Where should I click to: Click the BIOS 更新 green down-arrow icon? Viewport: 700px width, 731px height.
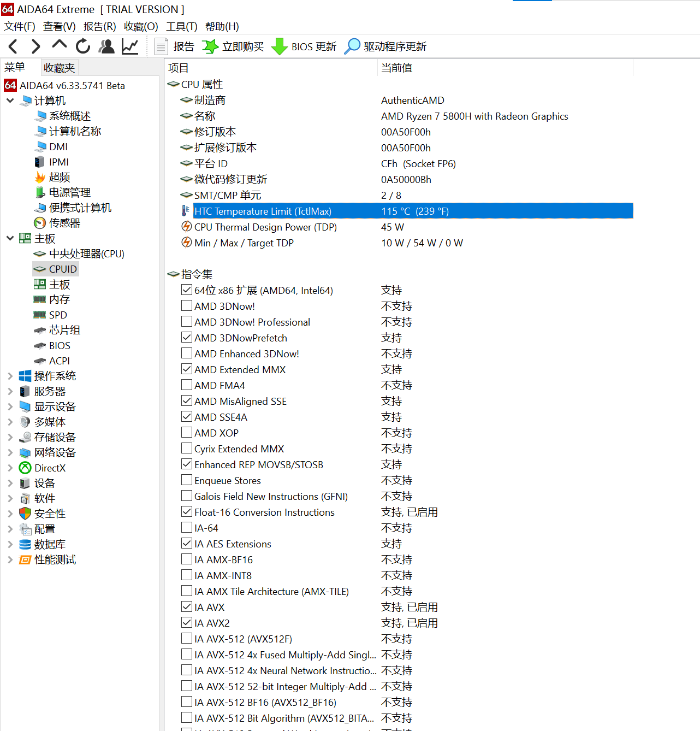[280, 46]
